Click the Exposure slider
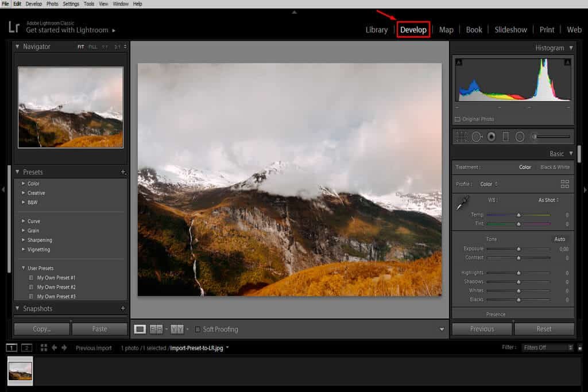 (519, 249)
